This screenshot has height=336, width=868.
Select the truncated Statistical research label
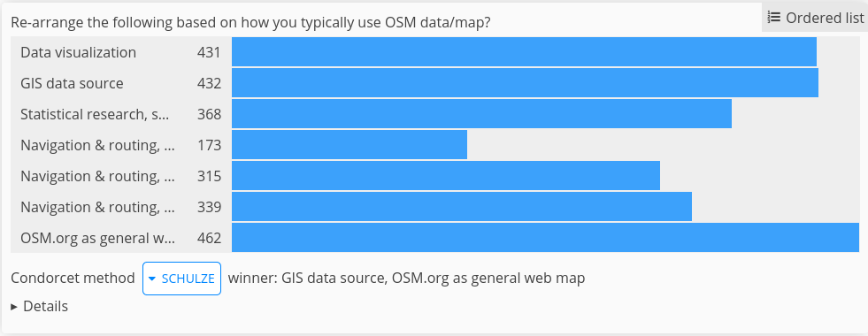95,115
